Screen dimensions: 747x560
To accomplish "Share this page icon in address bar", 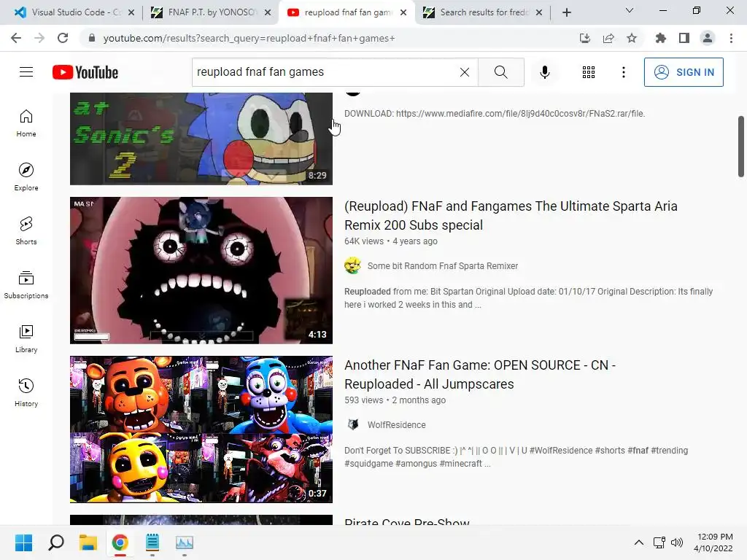I will tap(608, 38).
